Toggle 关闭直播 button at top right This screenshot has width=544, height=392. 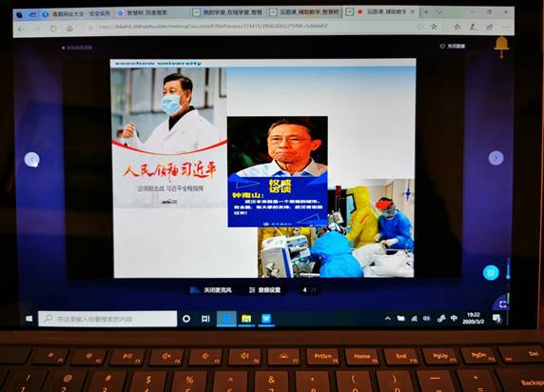click(453, 46)
